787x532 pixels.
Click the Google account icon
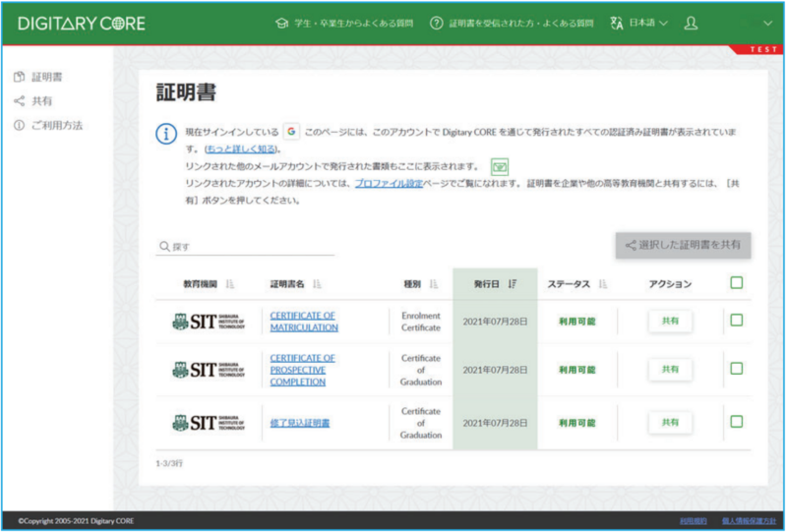(x=291, y=131)
